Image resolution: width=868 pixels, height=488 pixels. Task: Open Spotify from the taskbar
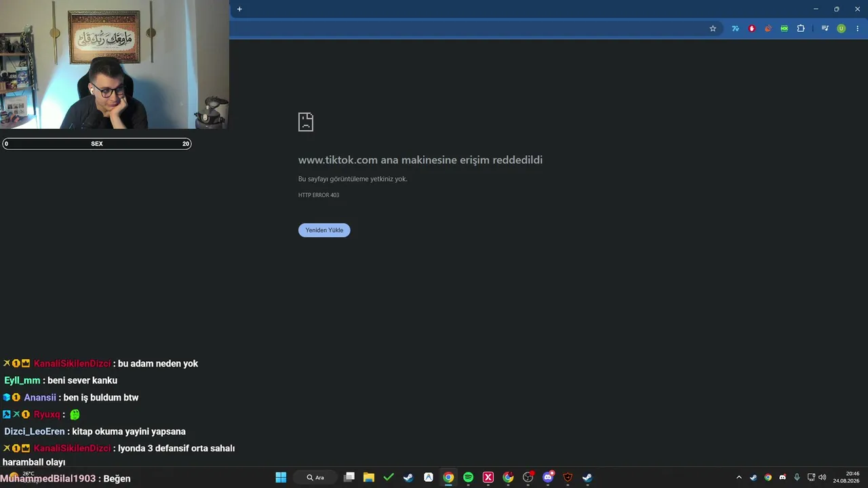468,477
